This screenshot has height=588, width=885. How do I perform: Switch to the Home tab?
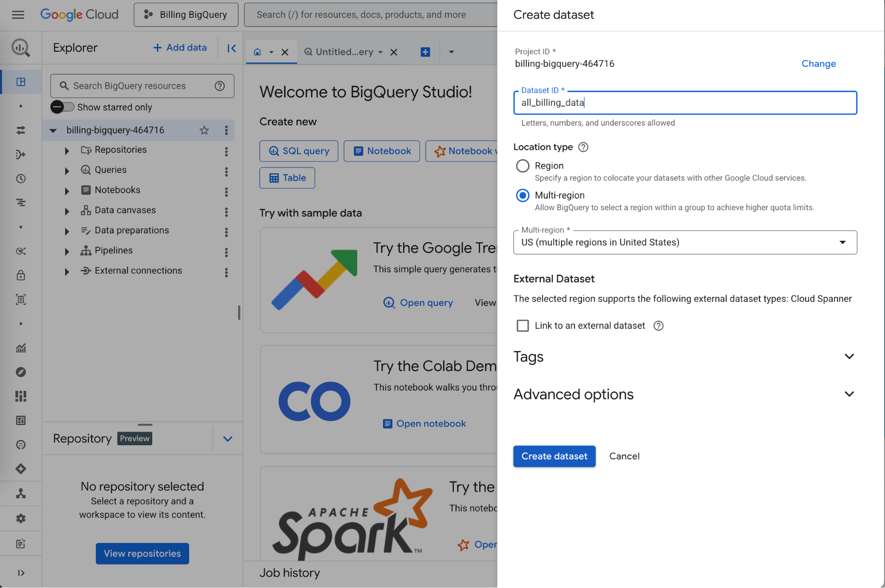pyautogui.click(x=257, y=52)
